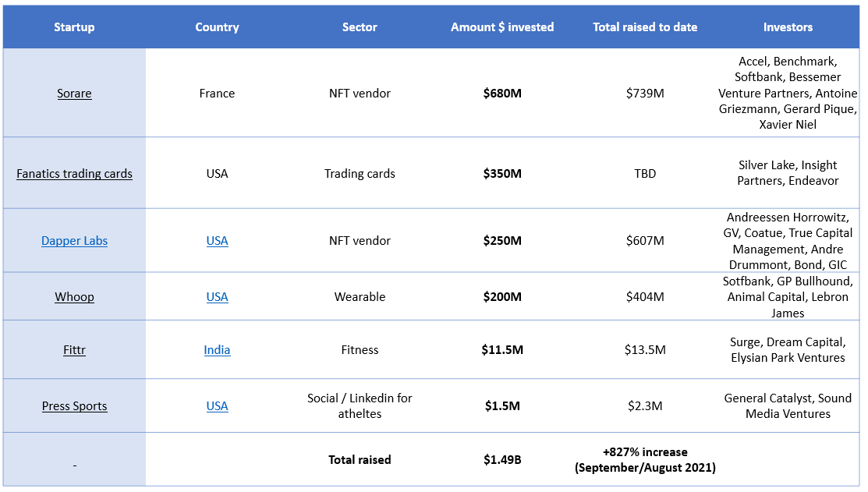Open the Whoop startup link
The height and width of the screenshot is (492, 868).
point(74,296)
